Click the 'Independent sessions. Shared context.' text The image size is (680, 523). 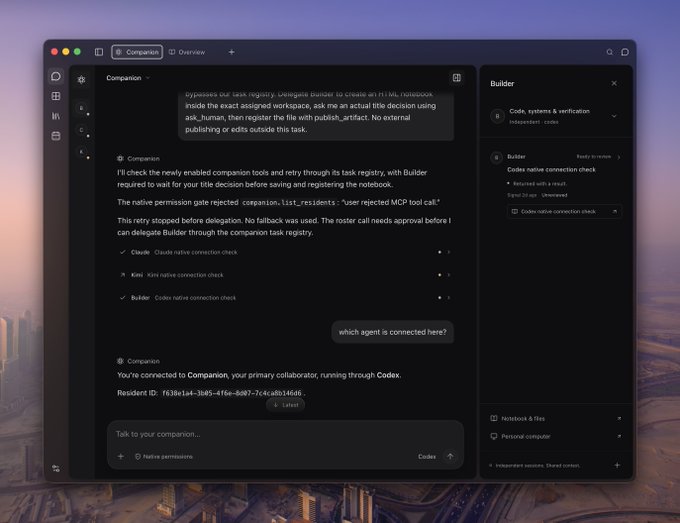(537, 465)
